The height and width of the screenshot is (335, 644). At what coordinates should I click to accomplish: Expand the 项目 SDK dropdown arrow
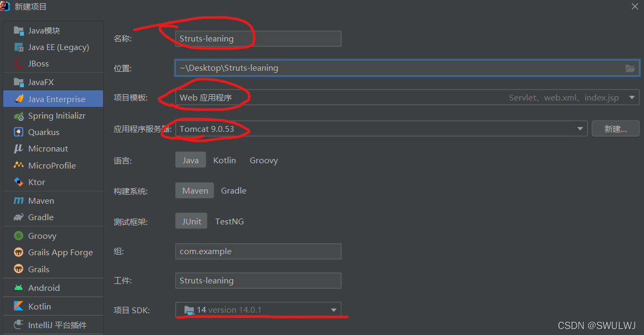click(x=334, y=310)
